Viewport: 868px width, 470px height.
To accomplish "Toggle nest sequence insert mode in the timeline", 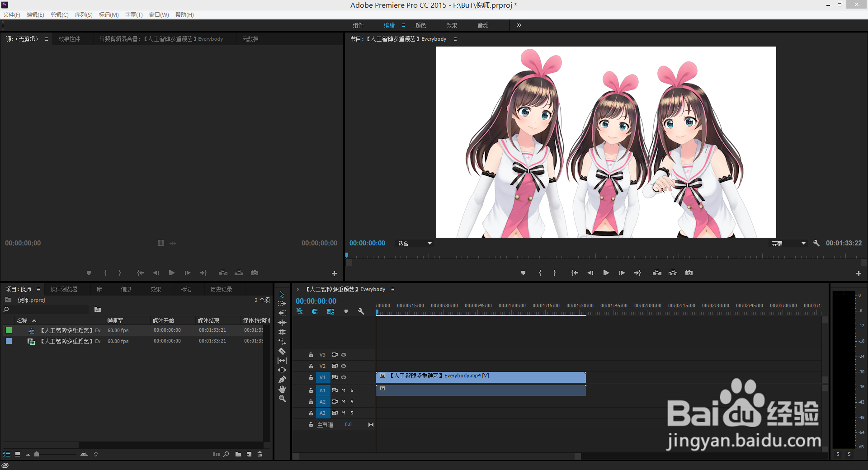I will click(x=299, y=311).
